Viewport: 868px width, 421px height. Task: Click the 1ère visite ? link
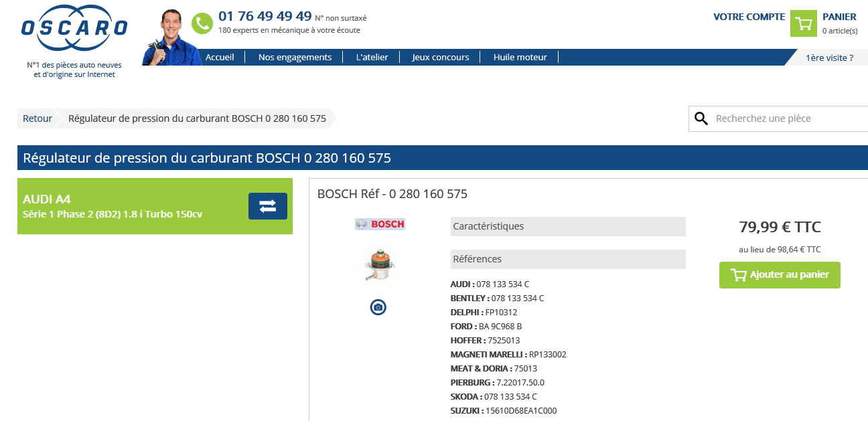pos(829,58)
